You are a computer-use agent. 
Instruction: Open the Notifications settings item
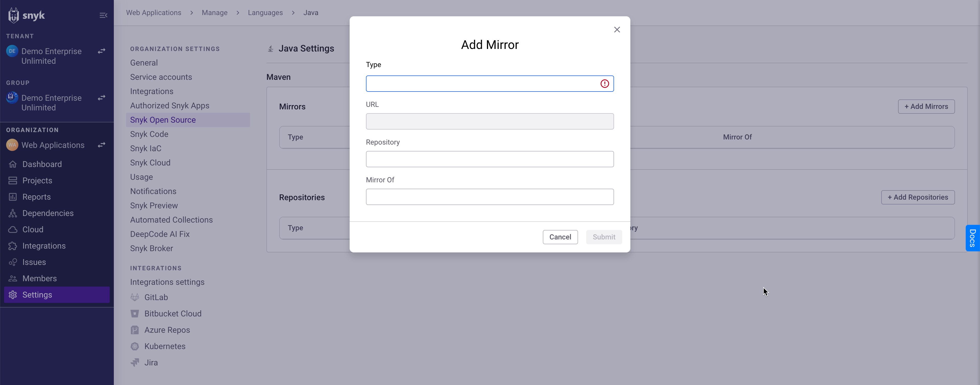[153, 191]
